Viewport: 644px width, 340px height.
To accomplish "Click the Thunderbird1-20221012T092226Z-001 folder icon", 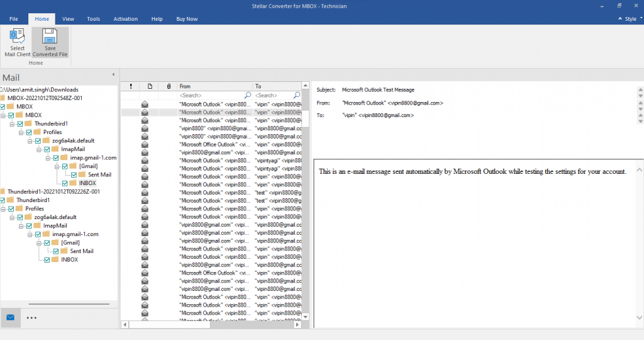I will coord(3,191).
